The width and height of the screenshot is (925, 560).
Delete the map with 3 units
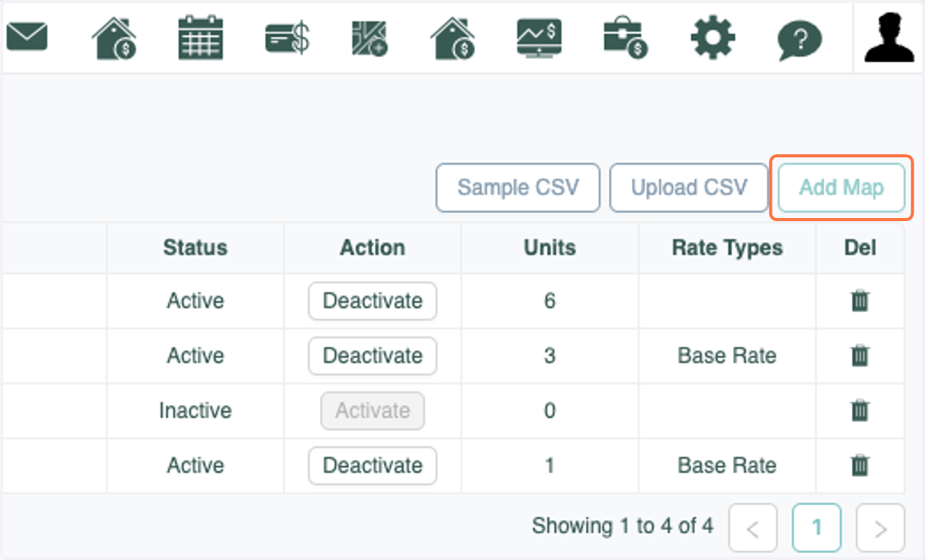(x=859, y=355)
